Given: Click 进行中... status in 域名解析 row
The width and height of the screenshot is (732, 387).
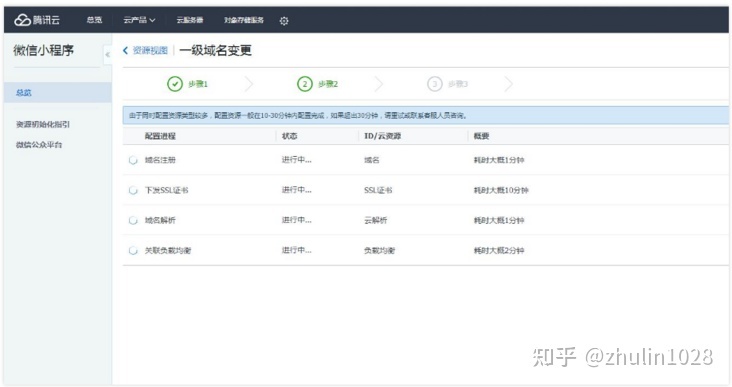Looking at the screenshot, I should click(296, 220).
